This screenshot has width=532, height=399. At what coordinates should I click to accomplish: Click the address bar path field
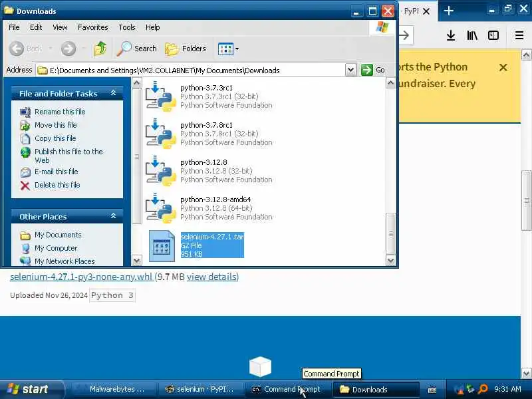[191, 70]
